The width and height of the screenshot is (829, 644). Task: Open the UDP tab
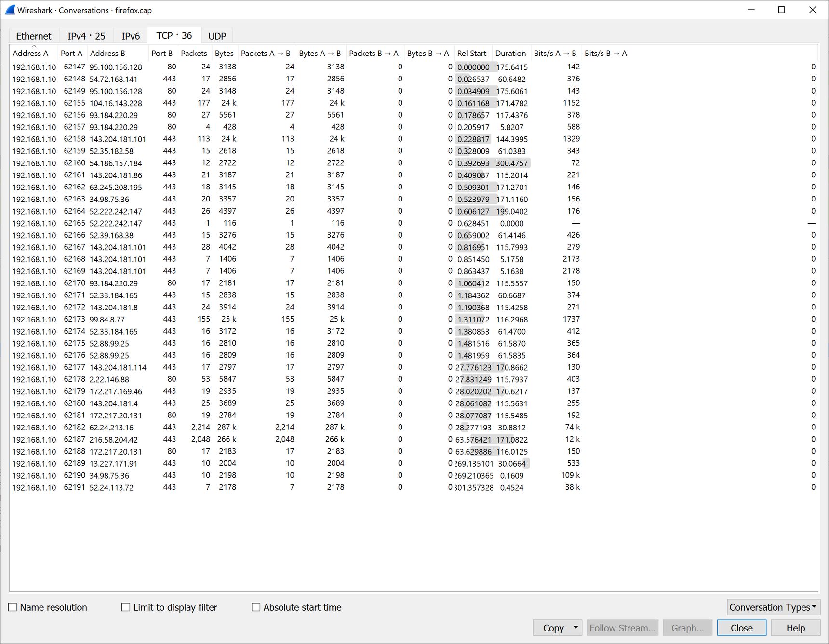pyautogui.click(x=217, y=36)
